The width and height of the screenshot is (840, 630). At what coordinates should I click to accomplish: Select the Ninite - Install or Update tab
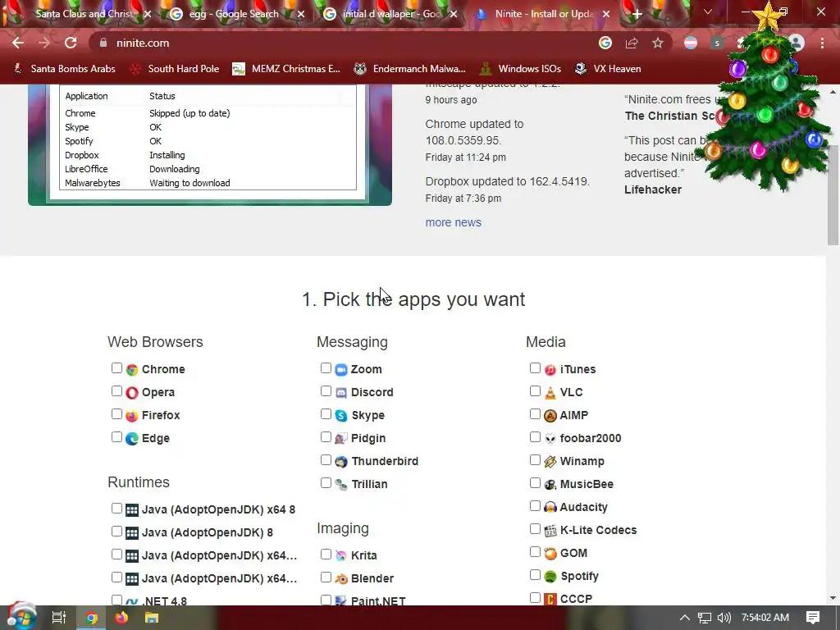coord(543,14)
